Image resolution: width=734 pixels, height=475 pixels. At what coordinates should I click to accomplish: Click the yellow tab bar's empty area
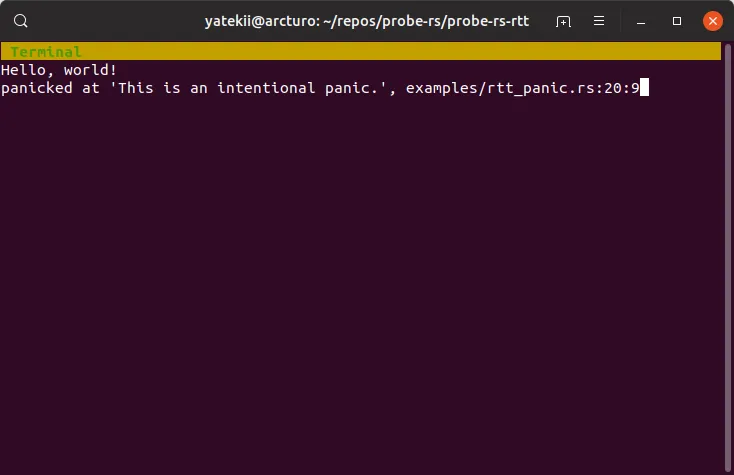click(x=400, y=52)
